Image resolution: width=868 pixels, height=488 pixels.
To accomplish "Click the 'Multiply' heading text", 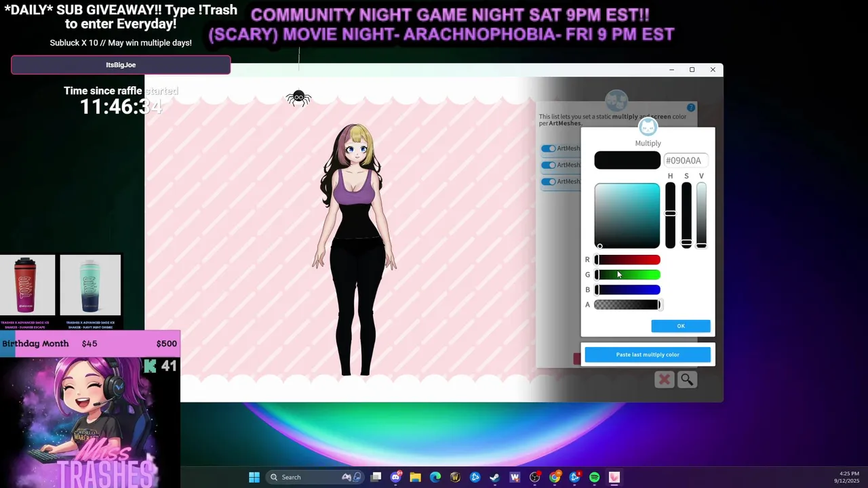I will 648,144.
